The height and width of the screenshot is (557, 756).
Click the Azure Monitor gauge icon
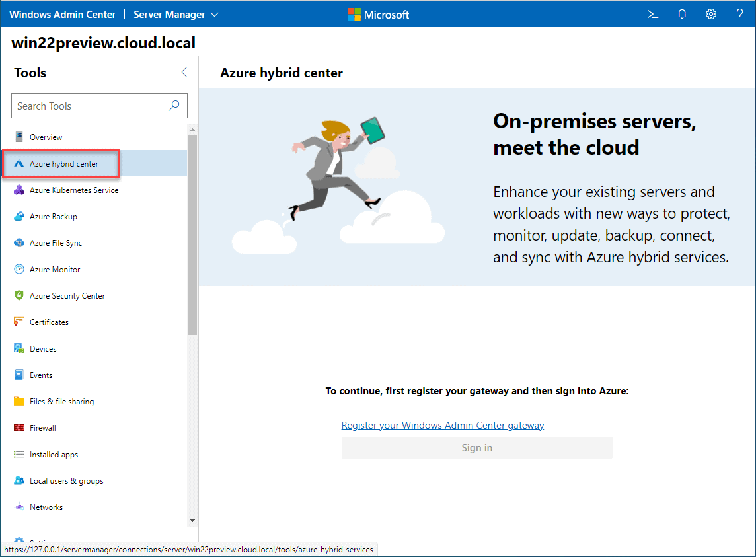19,269
